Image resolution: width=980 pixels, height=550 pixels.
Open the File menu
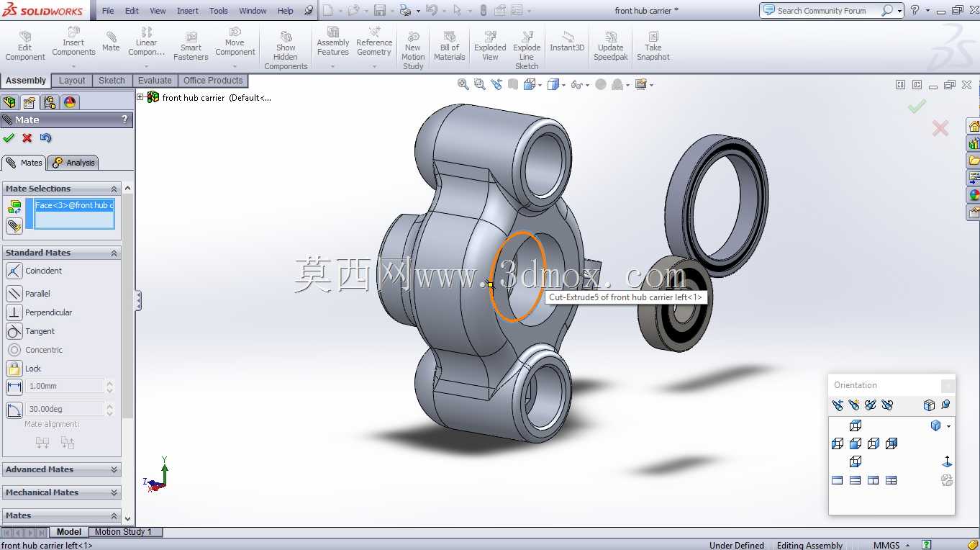[x=108, y=11]
